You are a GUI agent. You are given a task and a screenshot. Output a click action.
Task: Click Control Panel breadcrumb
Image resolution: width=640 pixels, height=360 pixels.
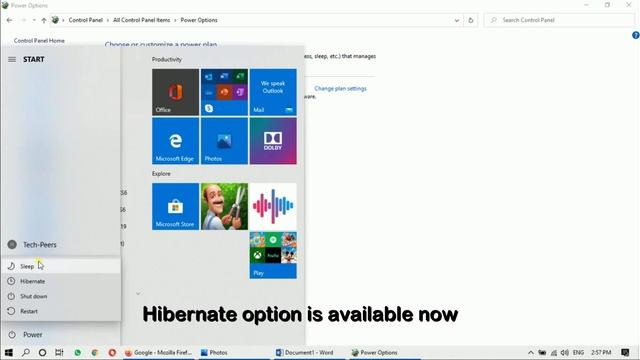click(85, 20)
